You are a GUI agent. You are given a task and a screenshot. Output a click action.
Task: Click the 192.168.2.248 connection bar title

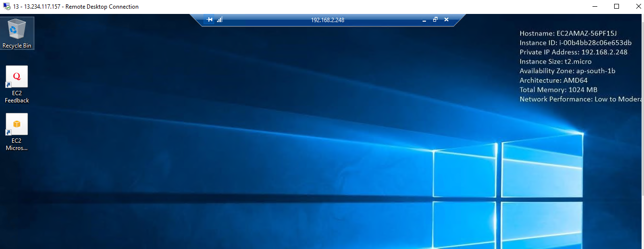point(327,20)
